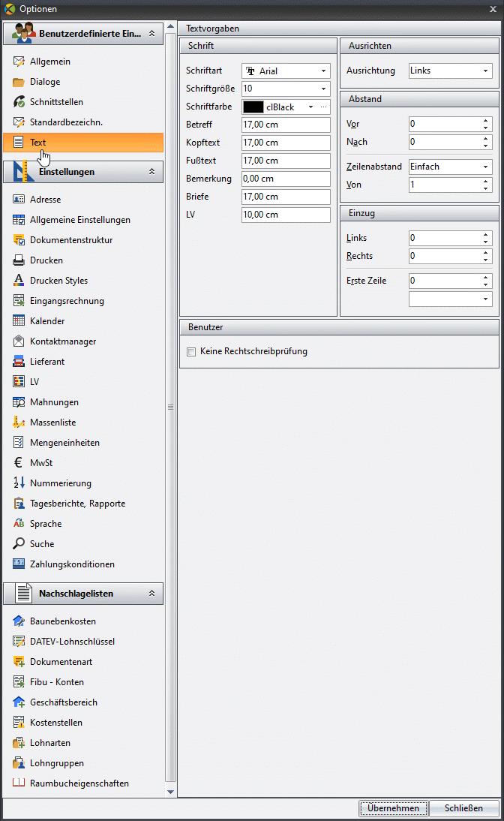This screenshot has height=821, width=504.
Task: Click the Drucken printer icon
Action: click(x=19, y=260)
